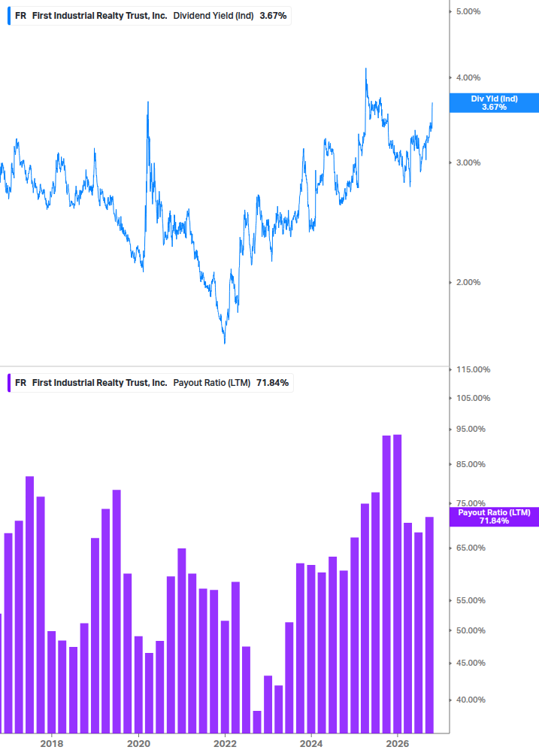Click the 5.00% yield axis label
This screenshot has height=756, width=539.
[468, 11]
